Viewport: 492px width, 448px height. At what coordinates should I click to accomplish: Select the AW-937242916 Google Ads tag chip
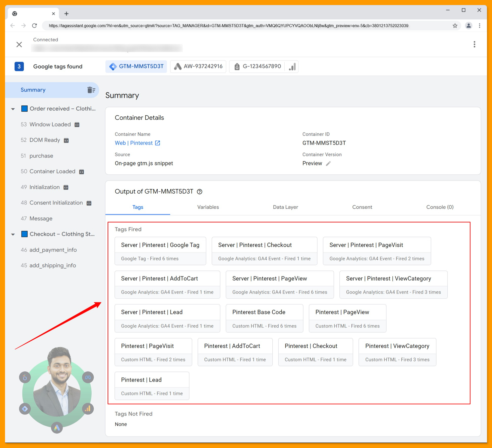click(198, 66)
